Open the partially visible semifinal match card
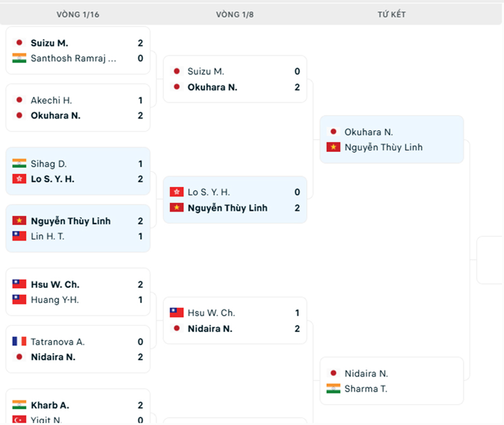504x425 pixels. 491,260
